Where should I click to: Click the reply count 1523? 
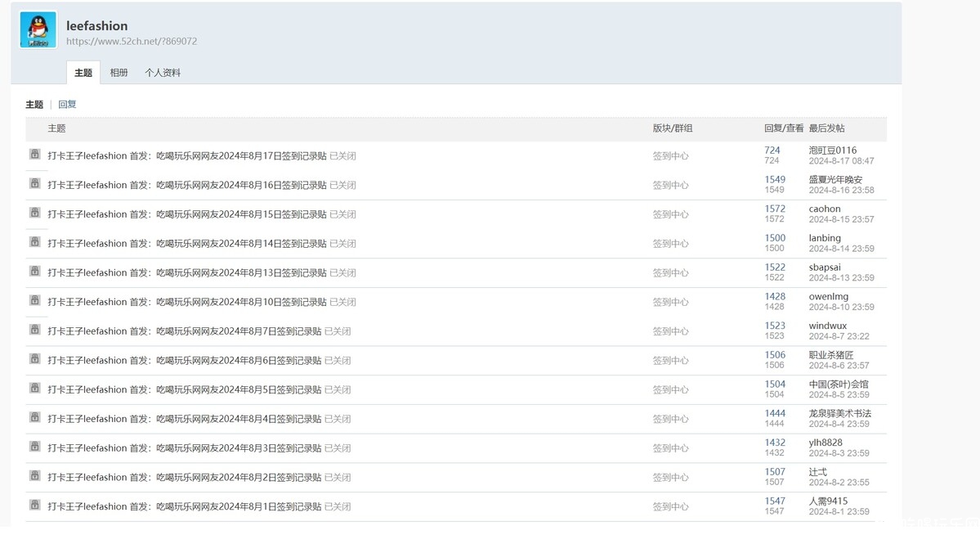coord(774,326)
